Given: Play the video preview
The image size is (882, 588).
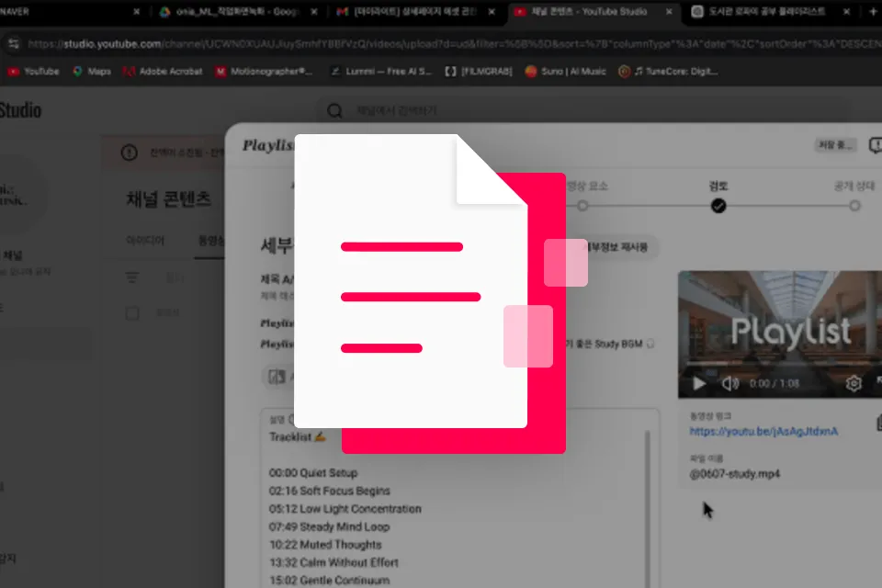Looking at the screenshot, I should (698, 384).
